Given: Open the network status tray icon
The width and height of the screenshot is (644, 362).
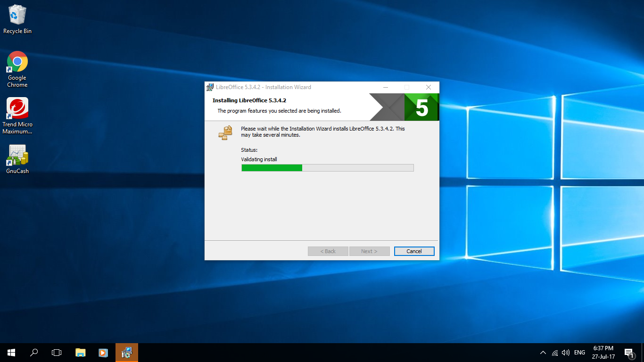Looking at the screenshot, I should (555, 353).
